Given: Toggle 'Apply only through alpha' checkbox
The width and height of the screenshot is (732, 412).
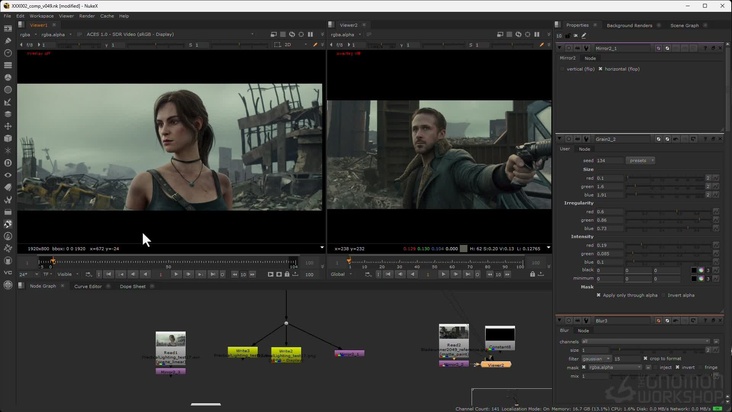Looking at the screenshot, I should pos(599,295).
